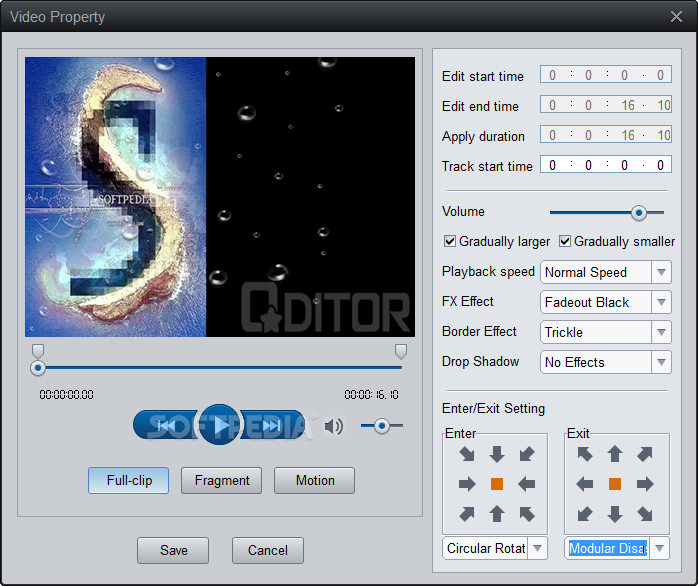Click the Edit end time field

[x=605, y=105]
